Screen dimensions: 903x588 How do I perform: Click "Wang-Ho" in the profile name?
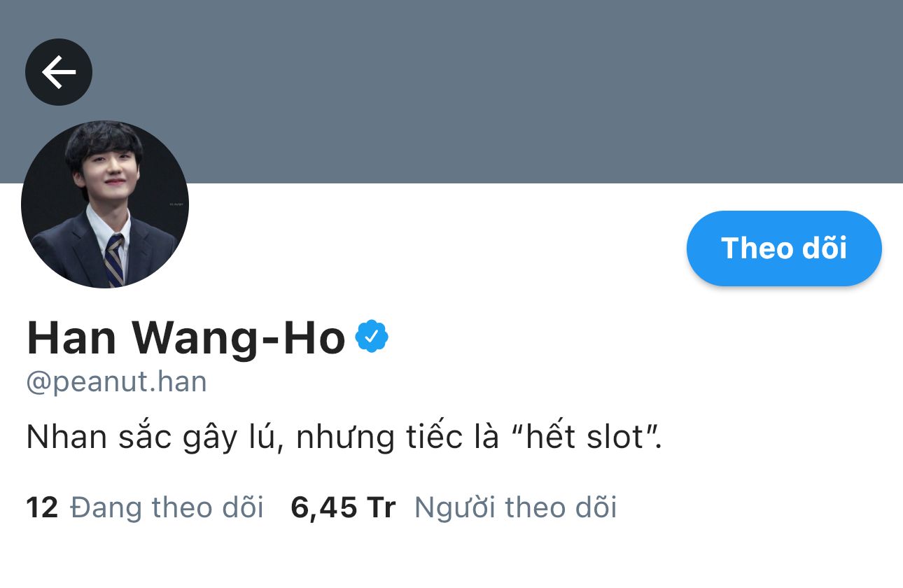[x=239, y=339]
